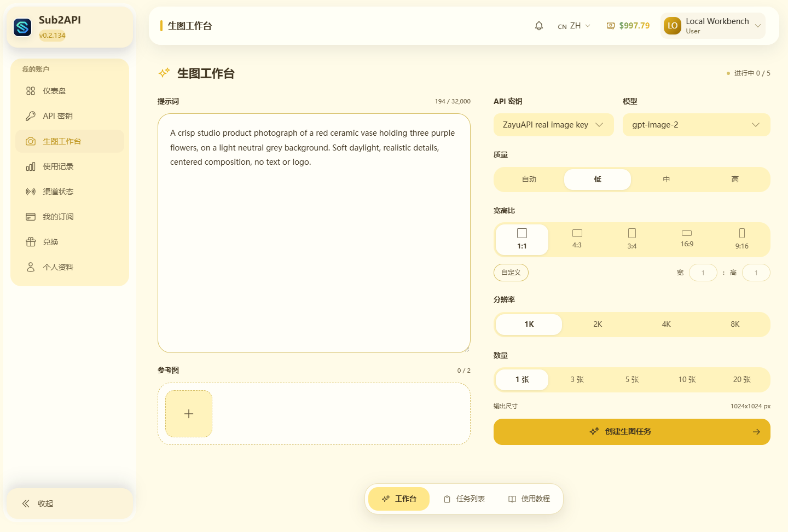Open the ZayuAPI real image key dropdown
The image size is (788, 532).
click(554, 125)
